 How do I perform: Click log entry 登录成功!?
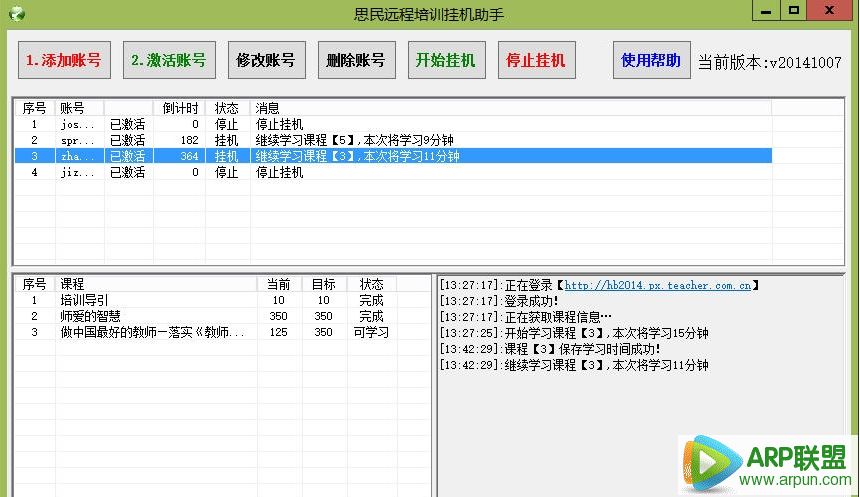pyautogui.click(x=499, y=301)
